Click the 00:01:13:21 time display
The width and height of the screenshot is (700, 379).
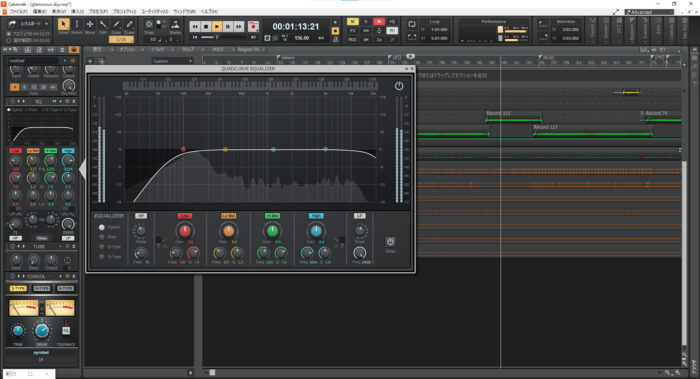(x=296, y=27)
